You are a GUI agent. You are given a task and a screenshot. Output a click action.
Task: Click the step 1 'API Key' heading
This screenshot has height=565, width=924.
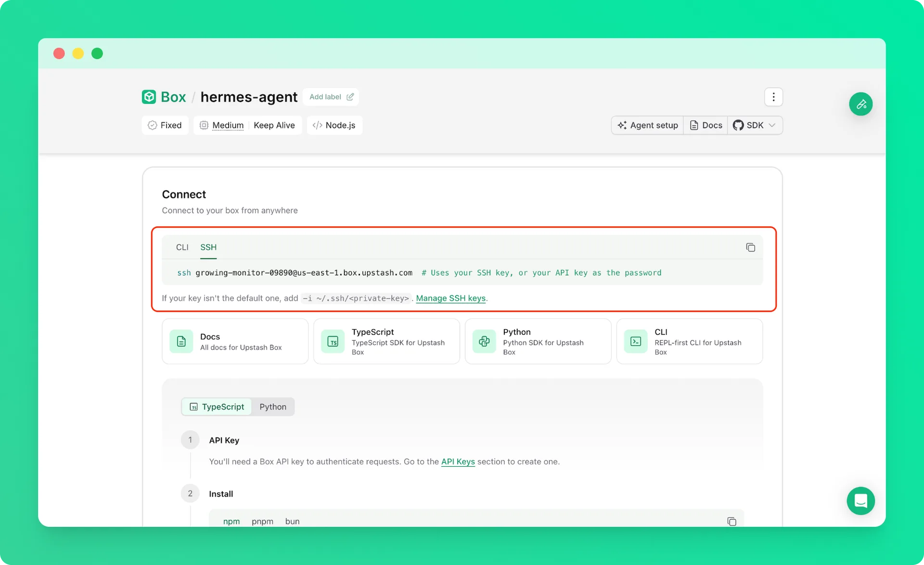click(x=224, y=440)
